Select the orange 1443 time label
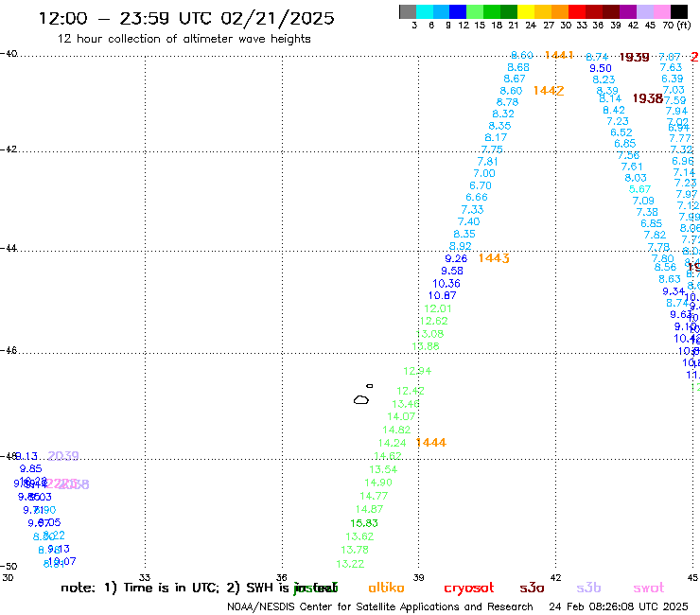700x615 pixels. click(494, 258)
